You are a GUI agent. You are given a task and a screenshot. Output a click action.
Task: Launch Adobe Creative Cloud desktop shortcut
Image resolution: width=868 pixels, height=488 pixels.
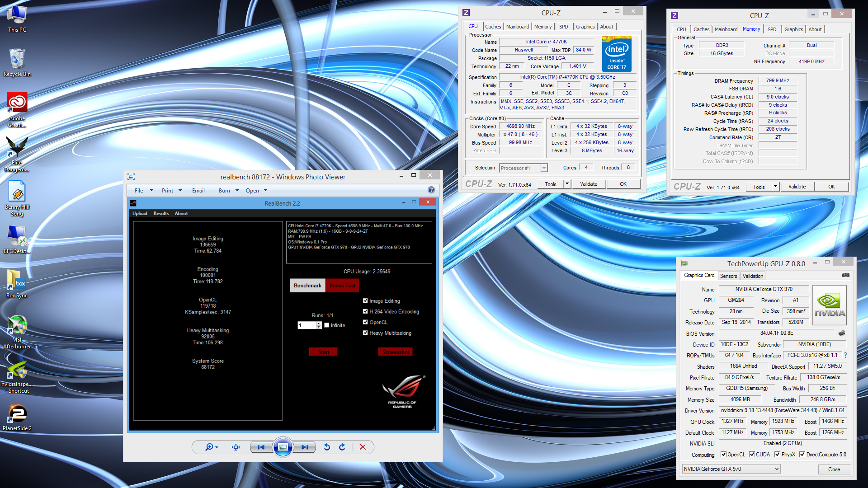(17, 110)
